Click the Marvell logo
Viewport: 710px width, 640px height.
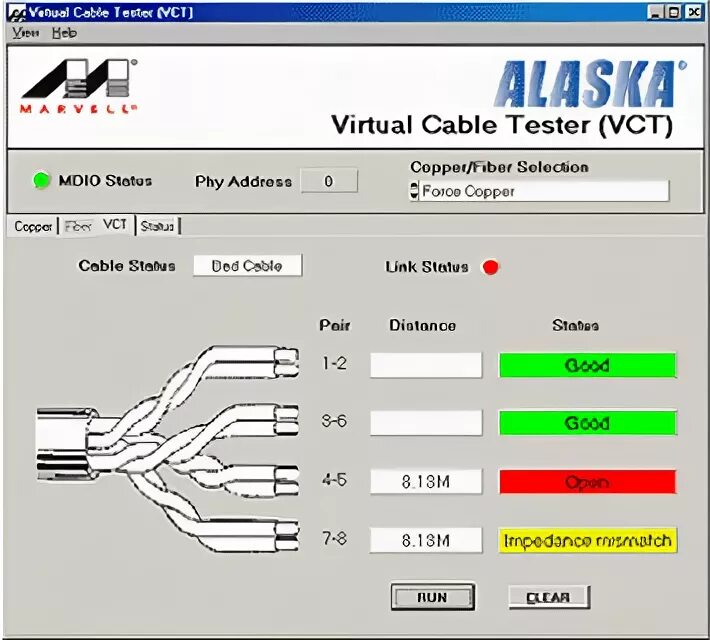(78, 86)
